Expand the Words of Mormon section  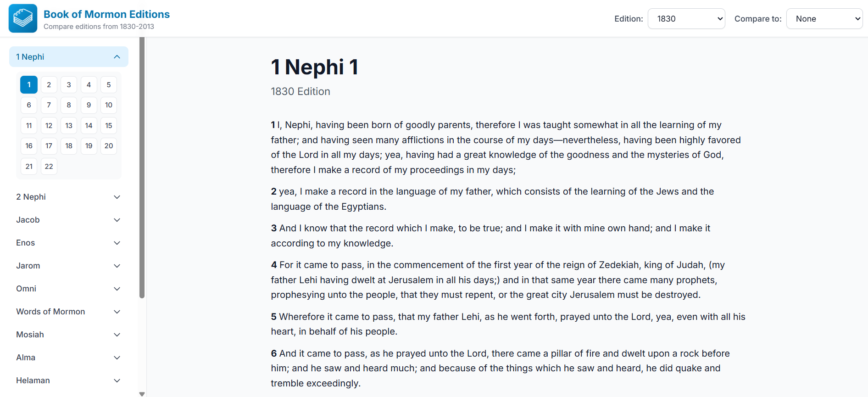[68, 311]
